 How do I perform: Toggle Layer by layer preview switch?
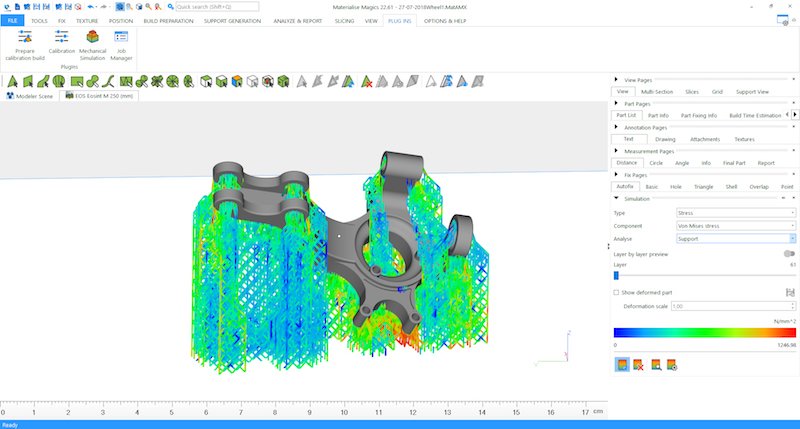[x=789, y=254]
